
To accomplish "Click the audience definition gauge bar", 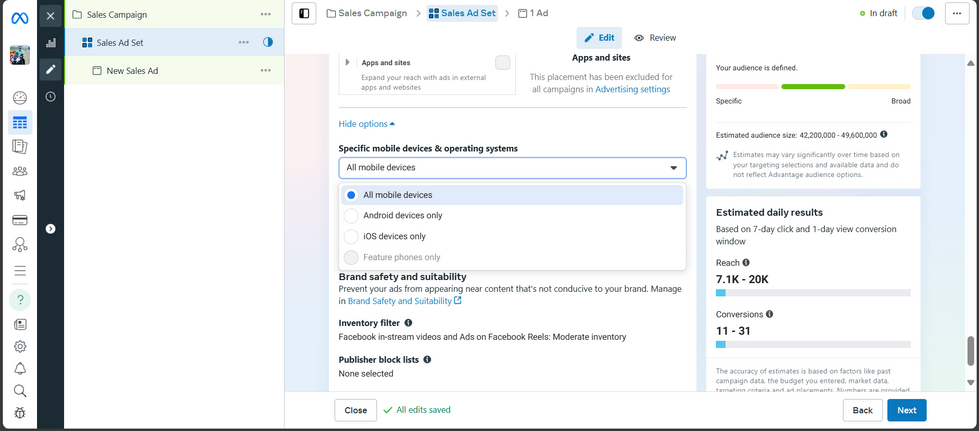I will (x=813, y=87).
